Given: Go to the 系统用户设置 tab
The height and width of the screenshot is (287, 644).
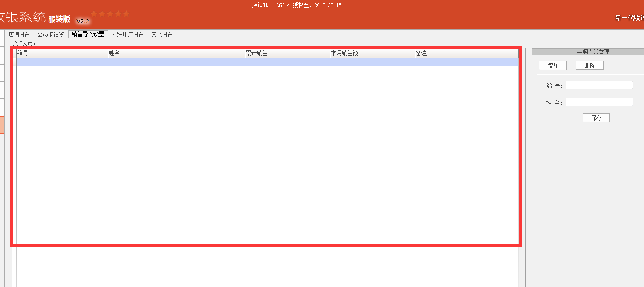Looking at the screenshot, I should click(127, 34).
